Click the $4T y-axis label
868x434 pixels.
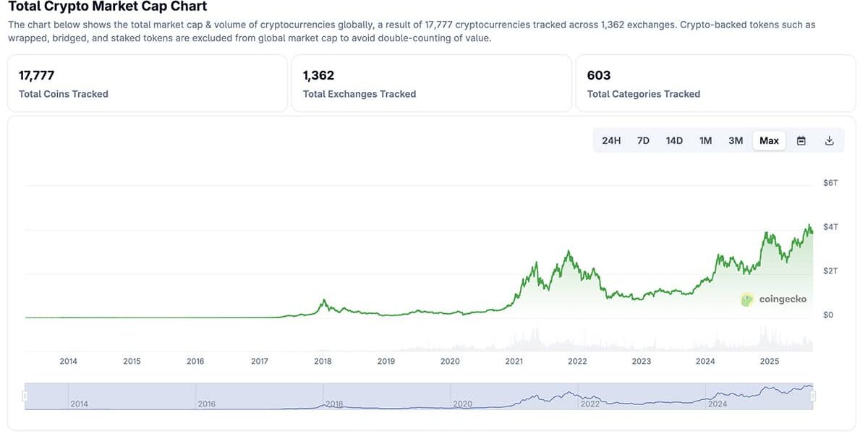point(830,226)
